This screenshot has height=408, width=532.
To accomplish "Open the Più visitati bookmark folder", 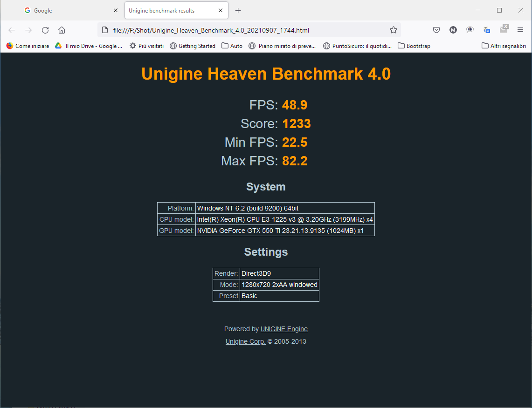I will pyautogui.click(x=146, y=46).
